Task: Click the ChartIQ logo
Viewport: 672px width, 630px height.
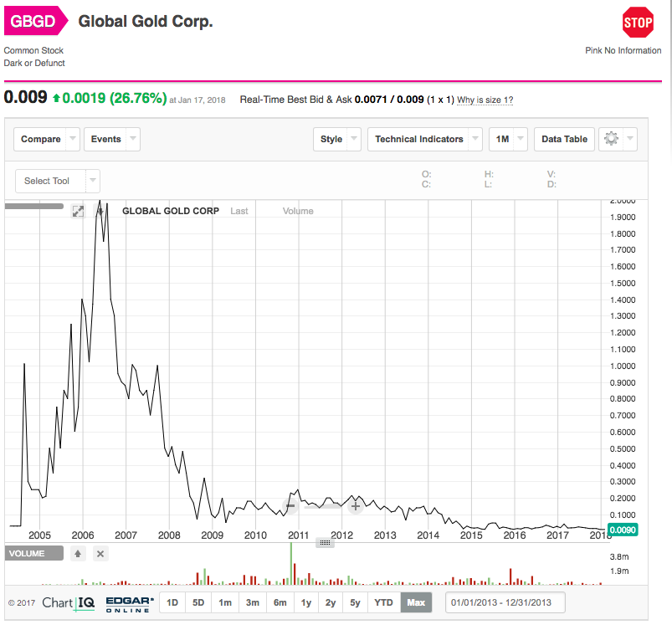Action: pos(67,602)
